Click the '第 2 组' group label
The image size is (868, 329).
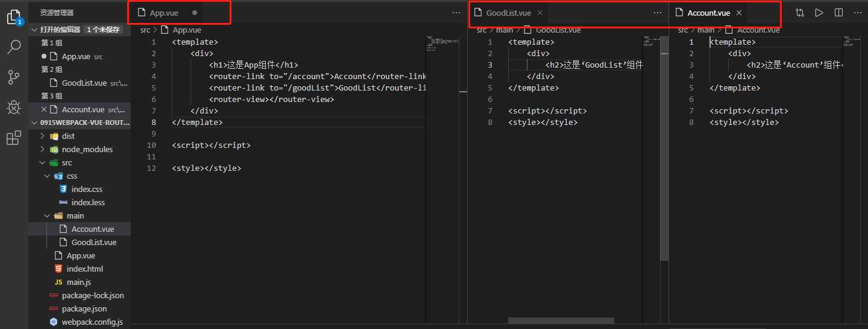51,69
